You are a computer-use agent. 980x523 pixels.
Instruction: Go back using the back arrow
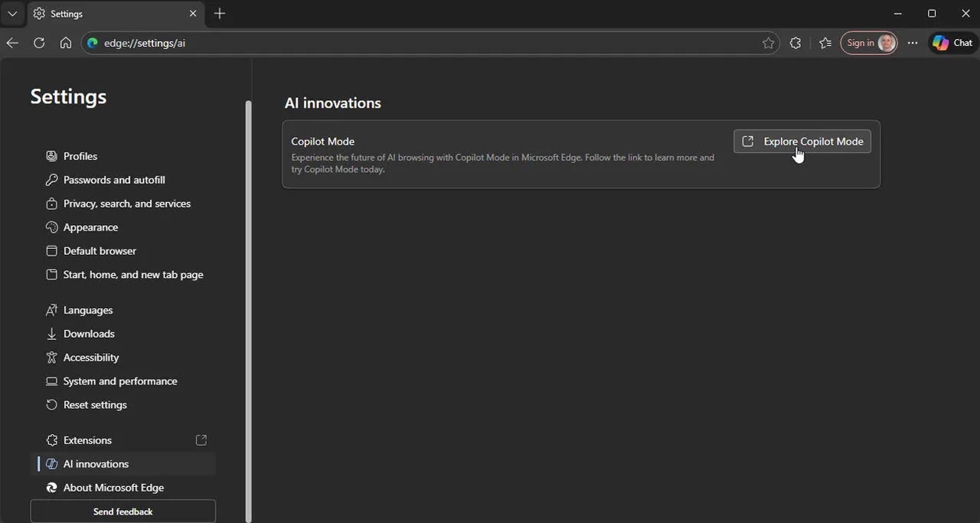(x=12, y=43)
